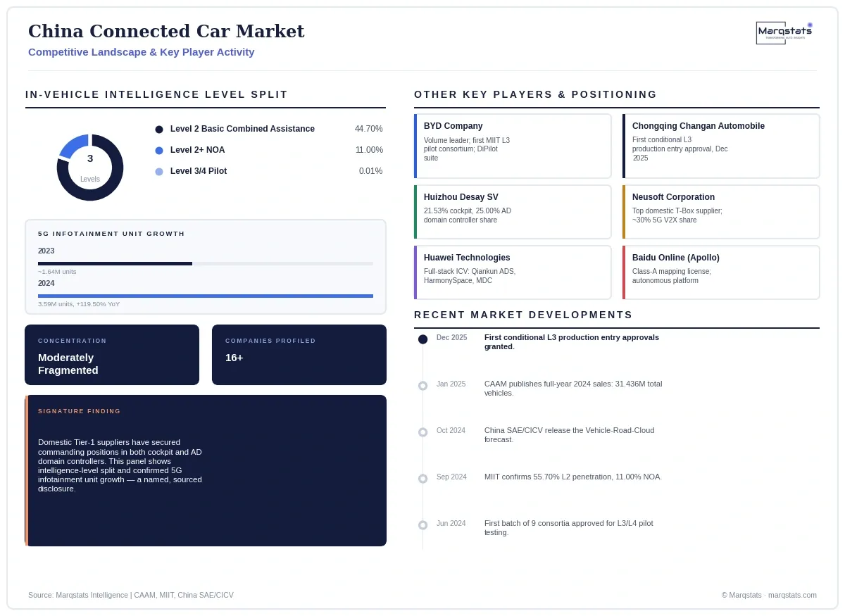Click the Level 2 Basic Combined Assistance legend dot

tap(159, 130)
